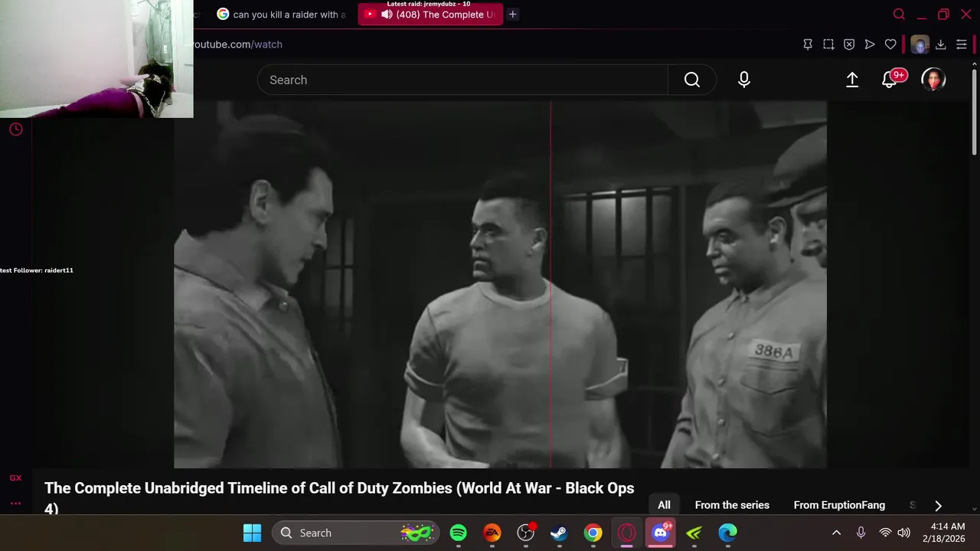Click the Windows taskbar Search box
Image resolution: width=980 pixels, height=551 pixels.
(x=357, y=533)
